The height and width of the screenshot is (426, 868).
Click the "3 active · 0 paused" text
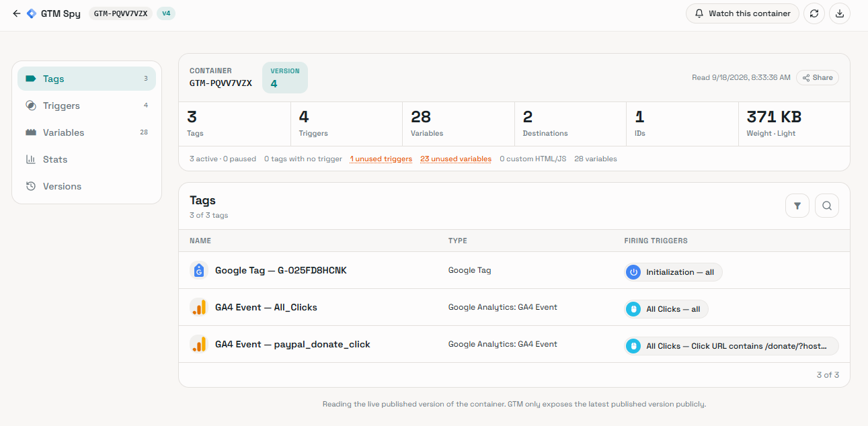223,159
